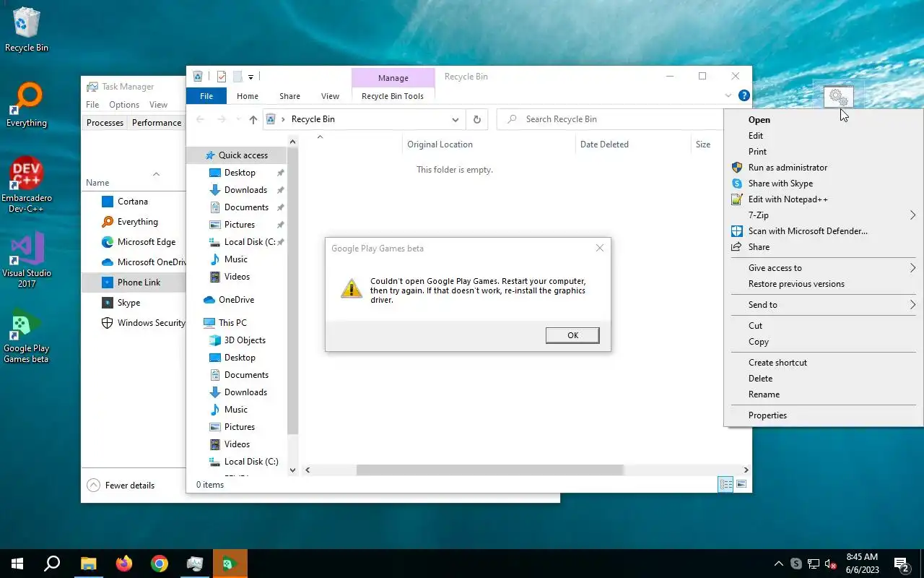
Task: Select Phone Link process in Task Manager
Action: [x=134, y=282]
